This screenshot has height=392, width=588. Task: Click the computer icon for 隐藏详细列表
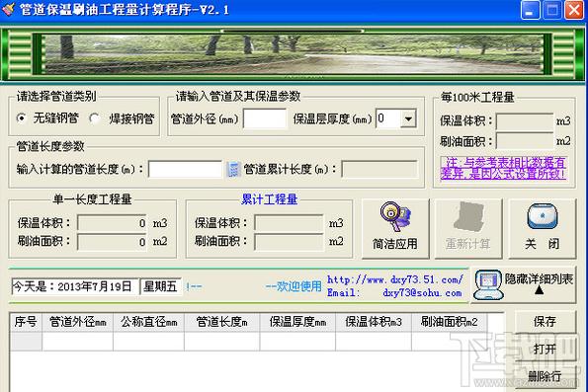pyautogui.click(x=487, y=285)
